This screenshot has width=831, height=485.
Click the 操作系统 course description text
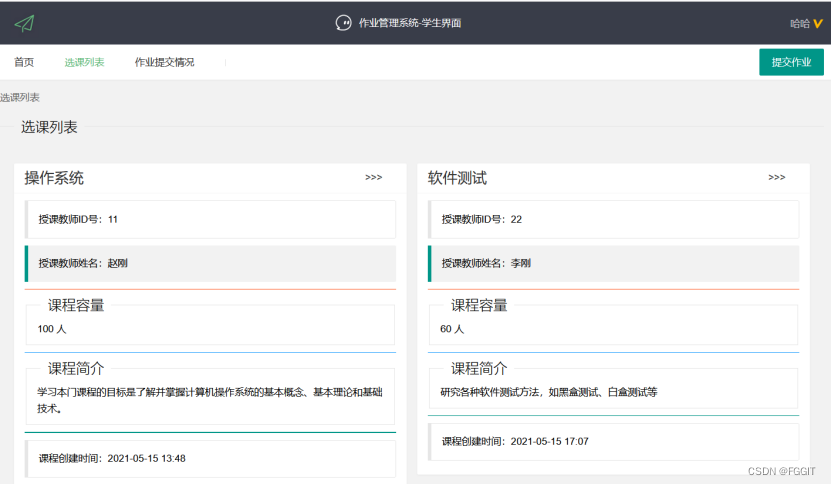coord(210,400)
